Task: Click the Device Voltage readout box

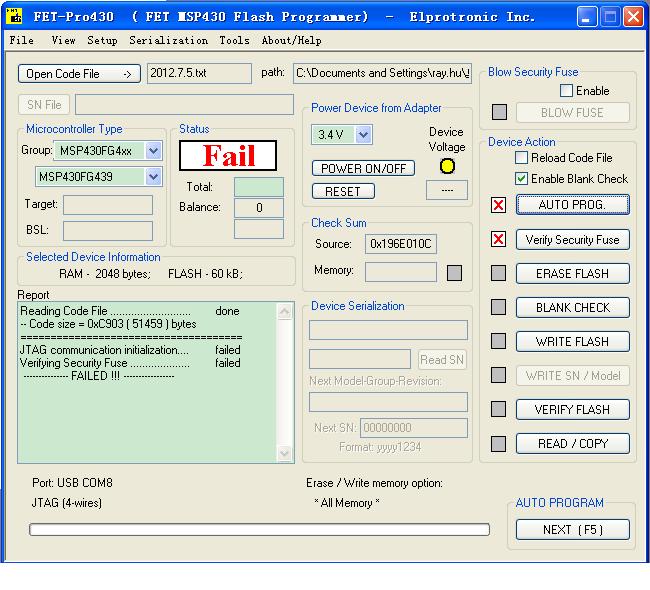Action: pos(447,190)
